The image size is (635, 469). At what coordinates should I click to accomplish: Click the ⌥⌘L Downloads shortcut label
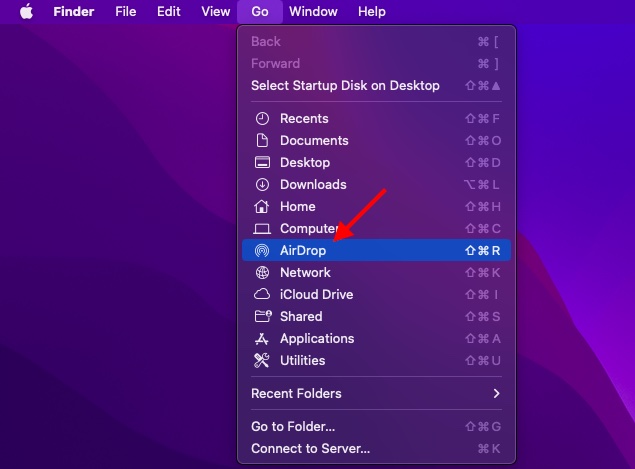[x=482, y=185]
